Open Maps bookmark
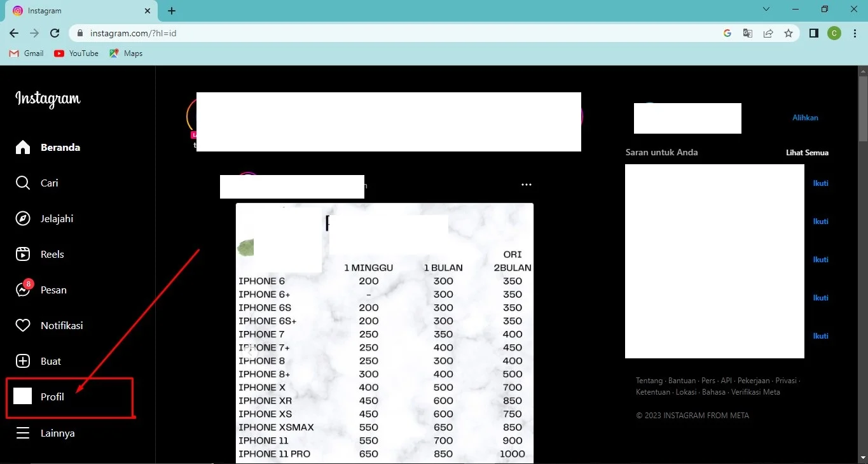The height and width of the screenshot is (464, 868). 126,53
